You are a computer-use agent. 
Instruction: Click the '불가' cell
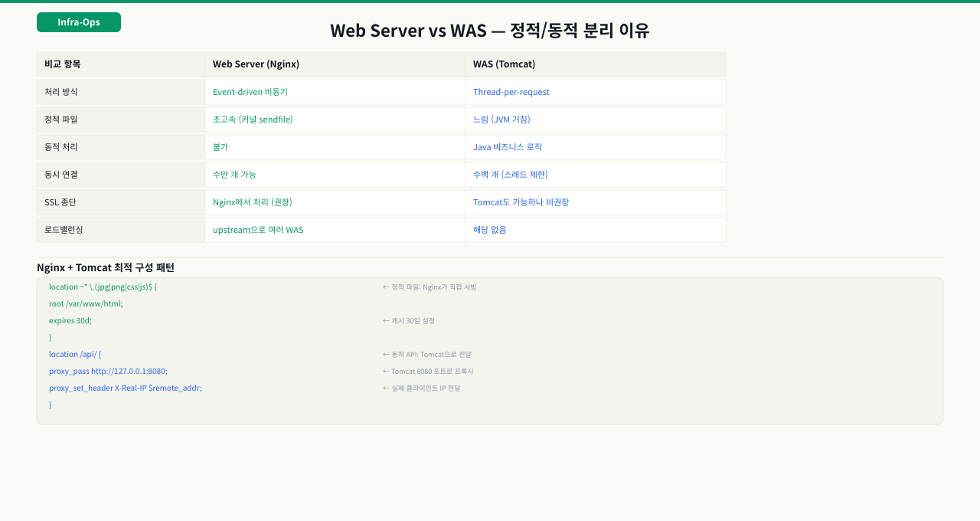[x=335, y=147]
